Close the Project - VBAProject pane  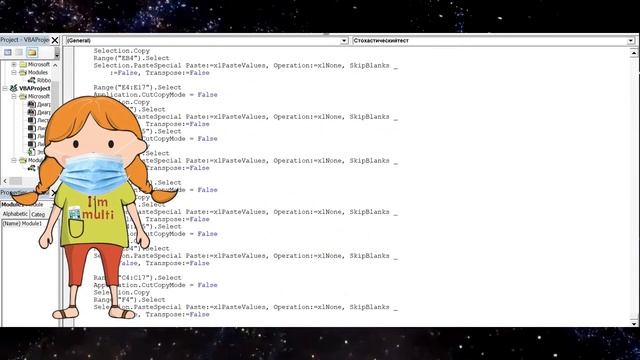click(55, 40)
